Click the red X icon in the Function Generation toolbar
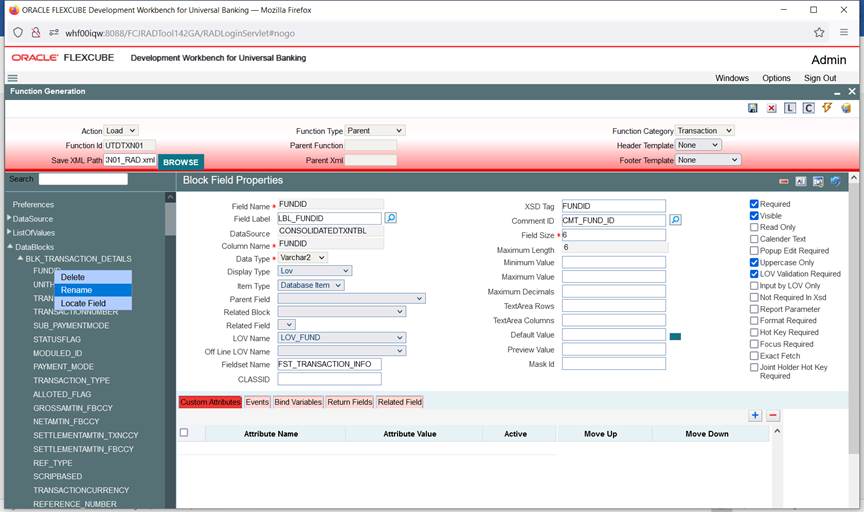This screenshot has width=864, height=512. (771, 108)
